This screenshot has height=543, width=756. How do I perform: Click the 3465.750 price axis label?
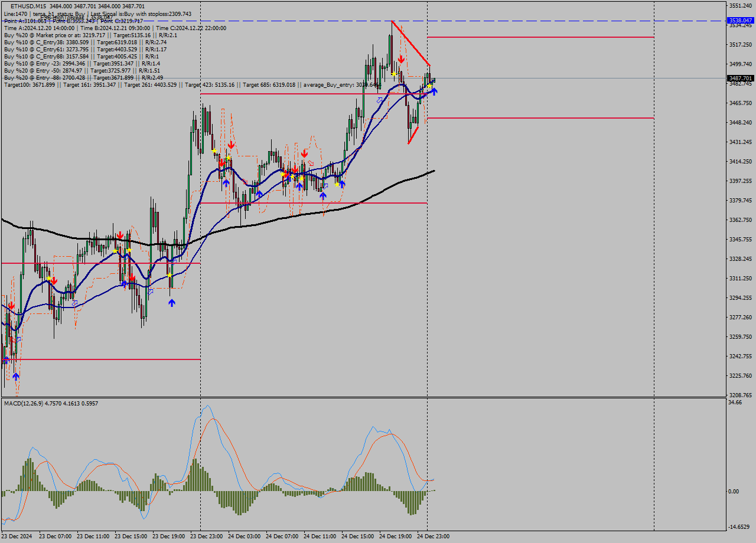click(741, 103)
